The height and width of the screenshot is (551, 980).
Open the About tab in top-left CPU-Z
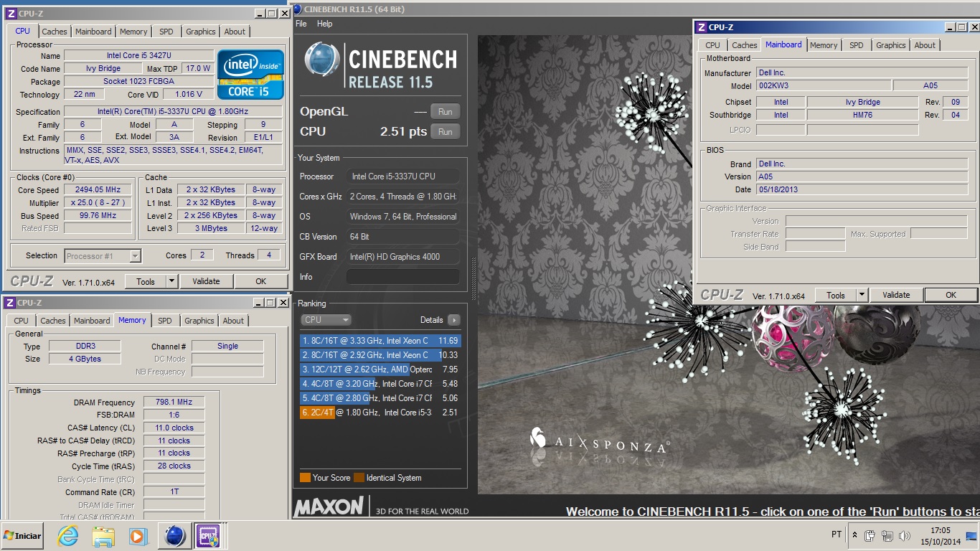(x=235, y=32)
